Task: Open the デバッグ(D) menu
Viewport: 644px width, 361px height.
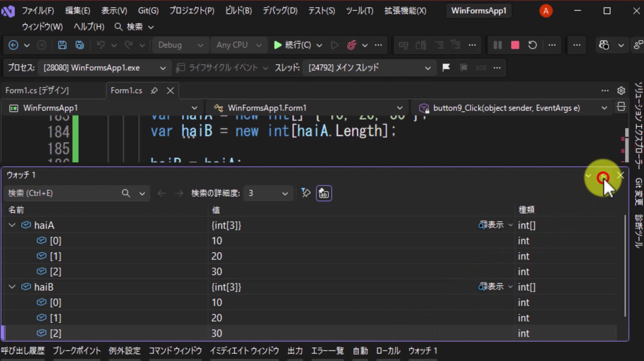Action: click(x=280, y=11)
